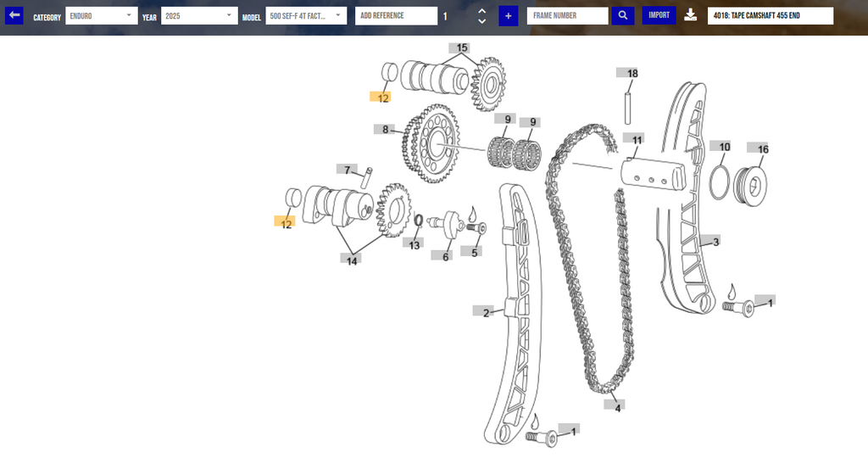The width and height of the screenshot is (868, 475).
Task: Click part label 18 pin
Action: tap(632, 74)
